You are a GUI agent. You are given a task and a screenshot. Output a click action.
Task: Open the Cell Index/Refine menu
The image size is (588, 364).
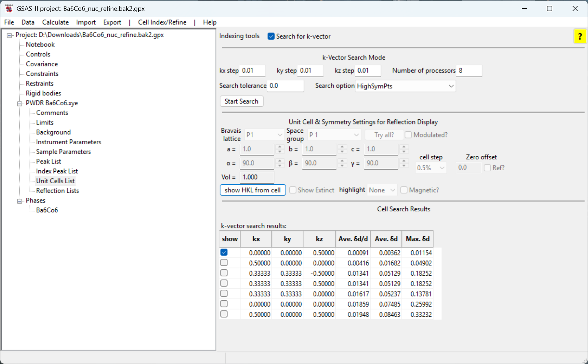162,22
